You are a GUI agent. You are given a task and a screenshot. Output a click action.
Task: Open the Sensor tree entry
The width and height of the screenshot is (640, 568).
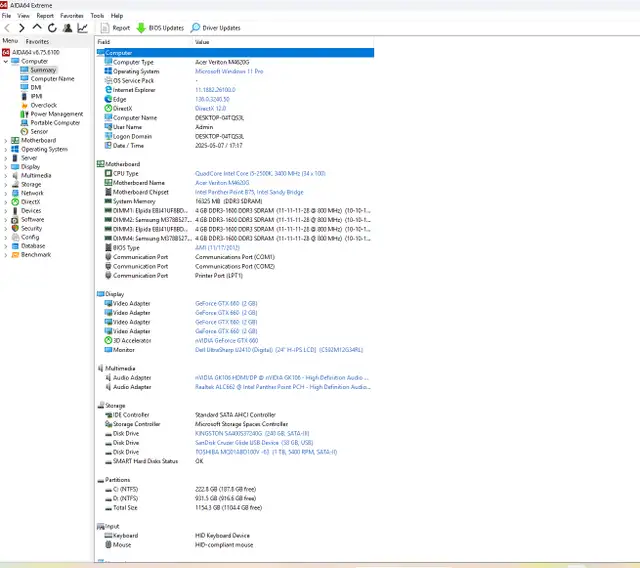point(39,131)
